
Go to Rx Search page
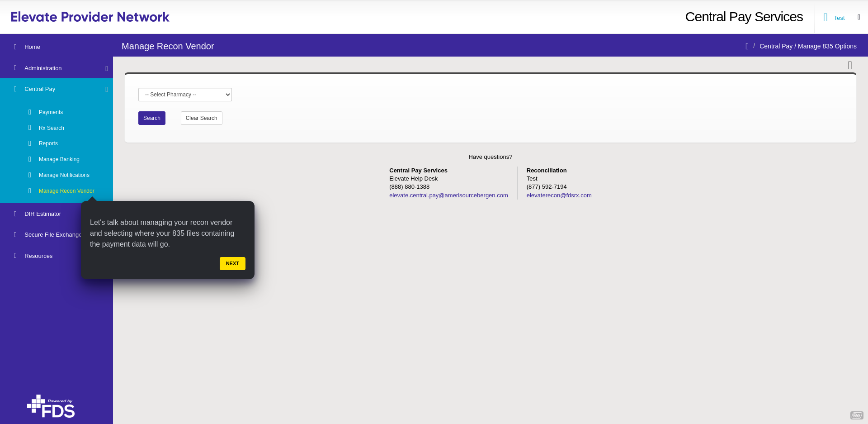(52, 128)
